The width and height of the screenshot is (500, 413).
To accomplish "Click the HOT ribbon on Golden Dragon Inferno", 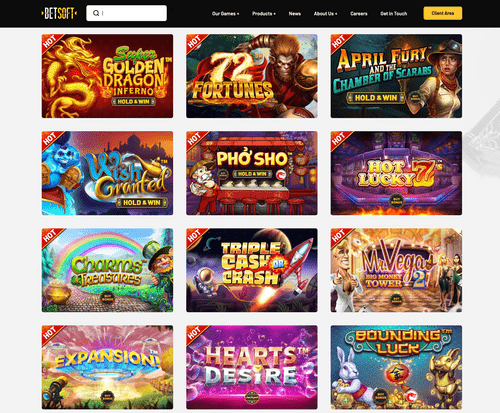I will coord(51,43).
